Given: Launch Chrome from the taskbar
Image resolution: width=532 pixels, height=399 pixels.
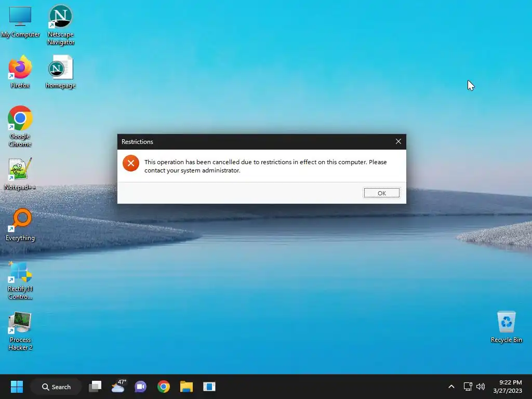Looking at the screenshot, I should point(164,387).
